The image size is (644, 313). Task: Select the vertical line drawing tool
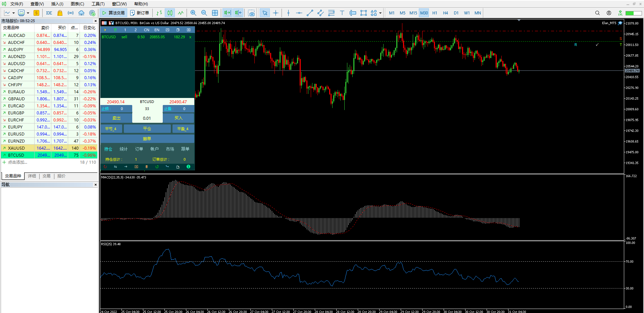[x=288, y=13]
